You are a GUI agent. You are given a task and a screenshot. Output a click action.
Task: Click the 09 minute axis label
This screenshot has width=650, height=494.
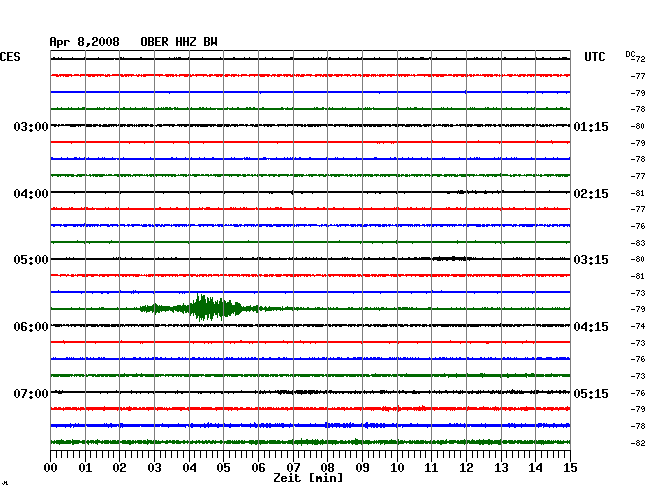pyautogui.click(x=362, y=468)
